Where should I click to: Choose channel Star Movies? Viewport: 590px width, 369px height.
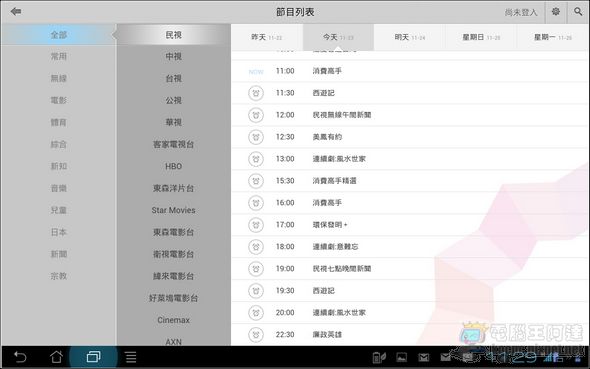[x=173, y=210]
